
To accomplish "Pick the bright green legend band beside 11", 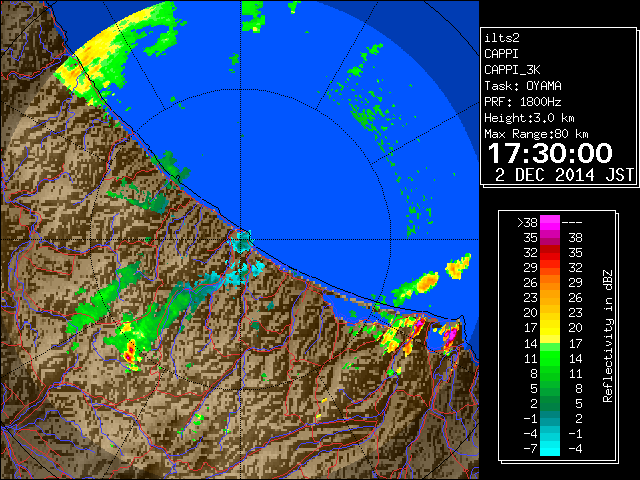I will click(x=550, y=358).
